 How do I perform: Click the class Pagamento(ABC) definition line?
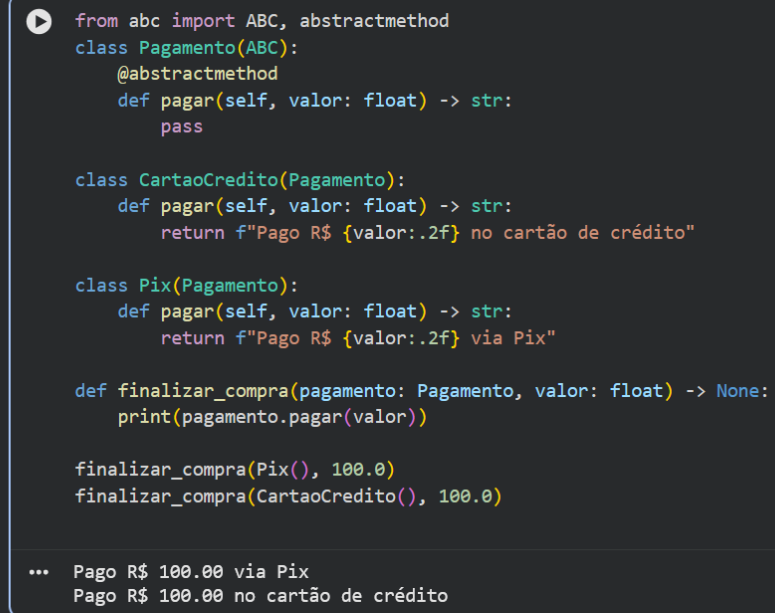coord(187,47)
